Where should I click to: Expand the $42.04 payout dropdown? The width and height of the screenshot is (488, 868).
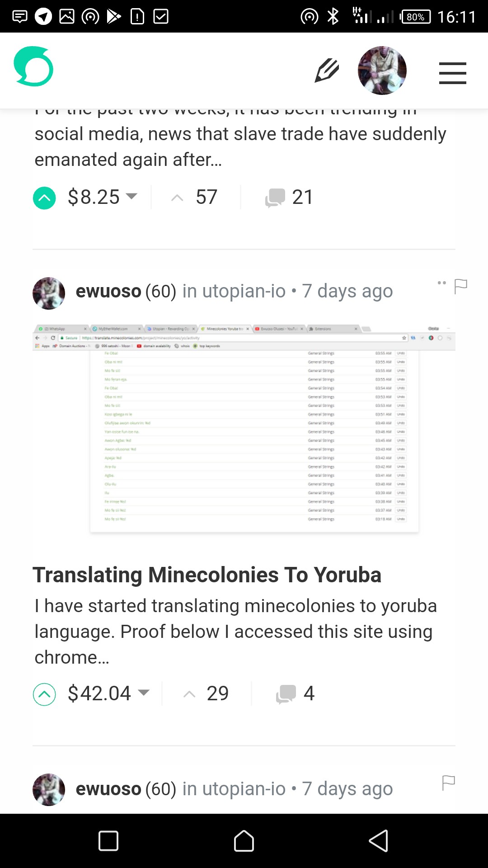tap(144, 693)
